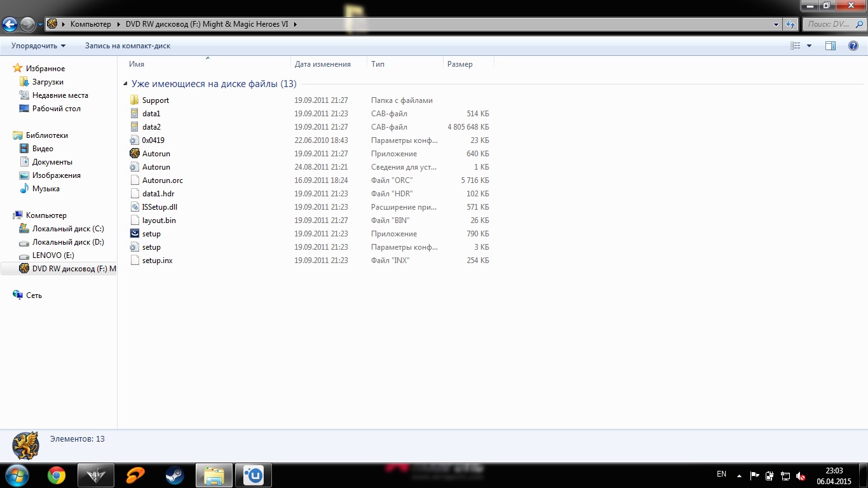Select the Autorun application icon
Viewport: 868px width, 488px height.
134,154
